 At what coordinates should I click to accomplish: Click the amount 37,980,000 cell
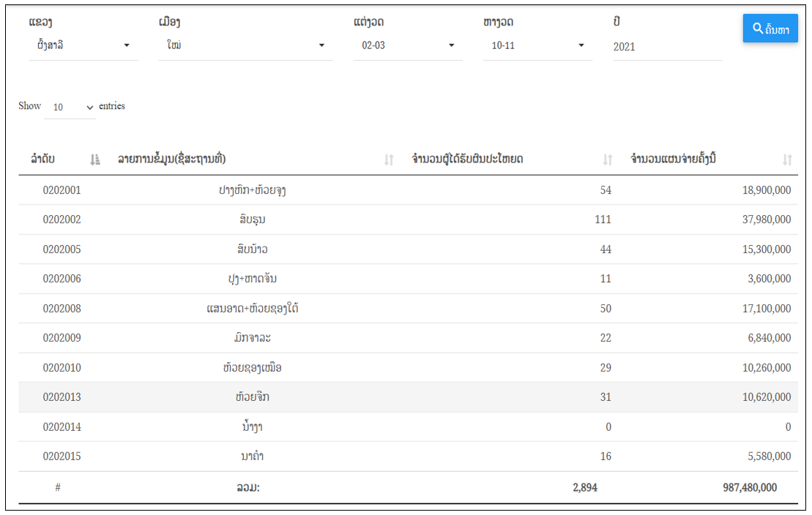click(x=767, y=219)
